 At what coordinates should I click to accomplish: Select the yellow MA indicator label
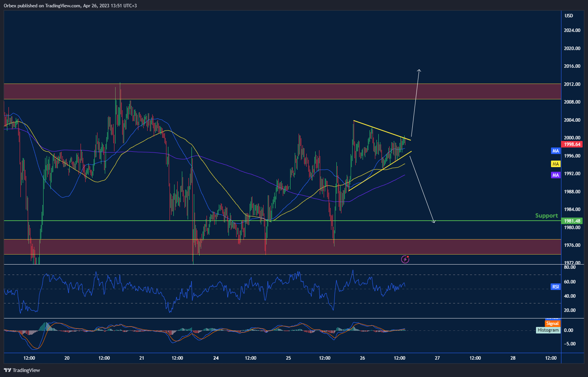pos(555,164)
